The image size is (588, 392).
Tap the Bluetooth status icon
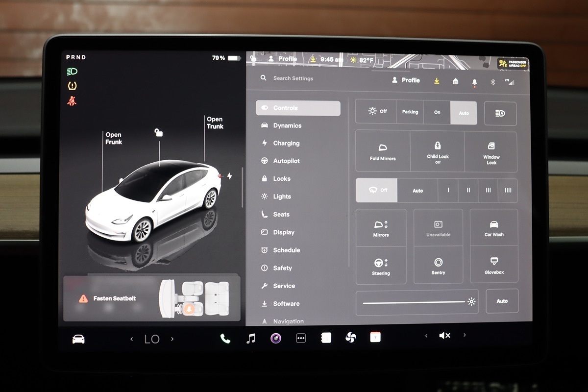[x=493, y=82]
